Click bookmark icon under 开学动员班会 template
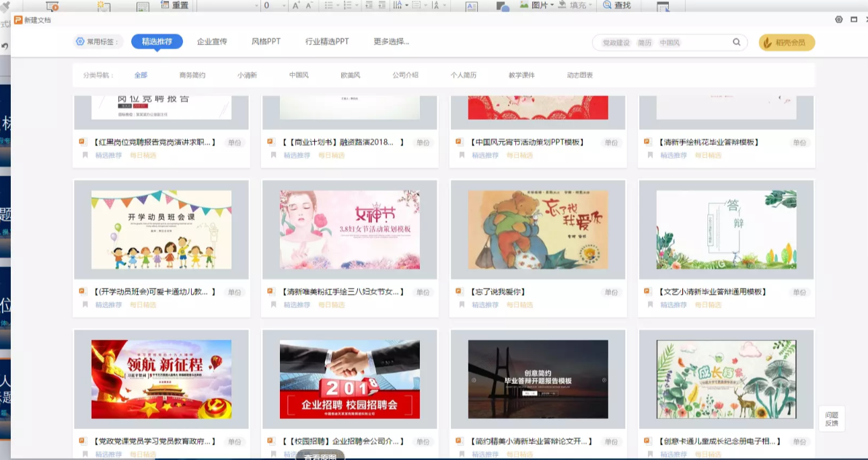The image size is (868, 460). coord(85,305)
